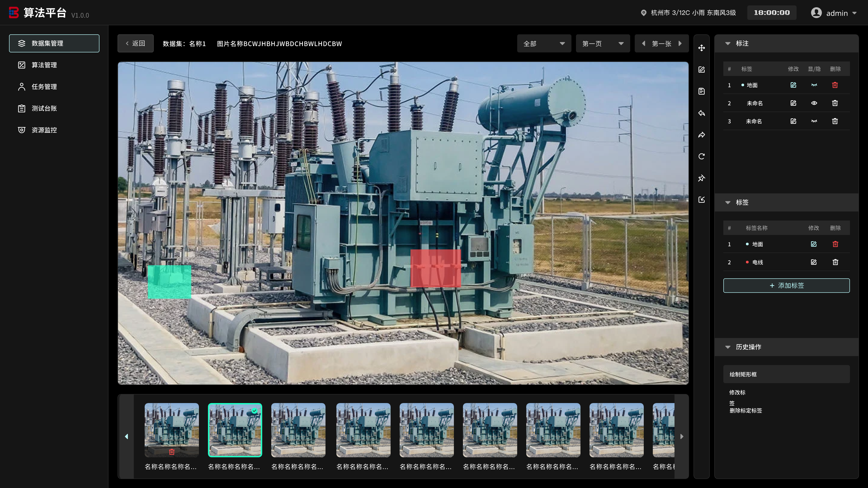Click the rotate/refresh icon in toolbar
This screenshot has width=868, height=488.
pyautogui.click(x=702, y=156)
